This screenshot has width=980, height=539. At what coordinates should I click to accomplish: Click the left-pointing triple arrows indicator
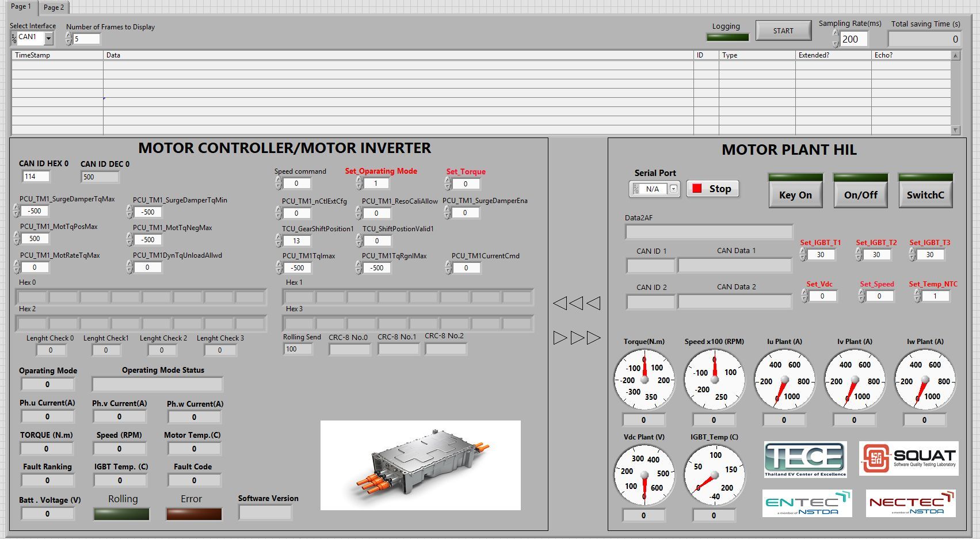coord(577,303)
